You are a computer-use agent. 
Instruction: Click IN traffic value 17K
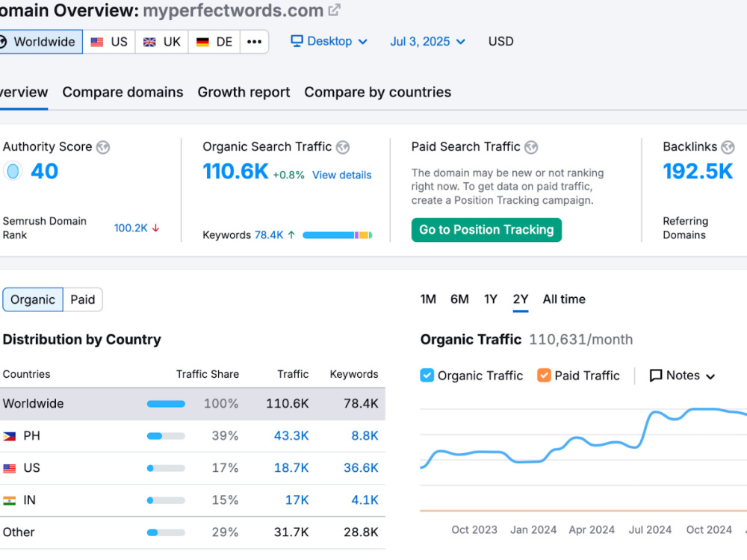(297, 500)
